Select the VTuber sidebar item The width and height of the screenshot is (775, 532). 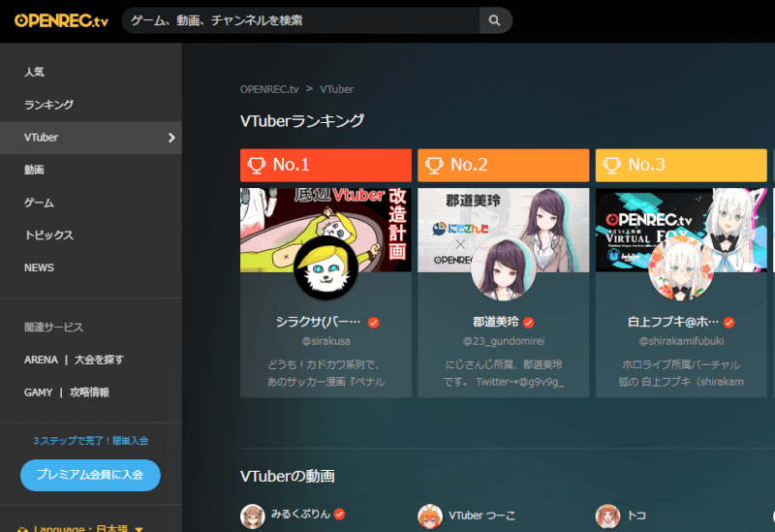pyautogui.click(x=91, y=138)
